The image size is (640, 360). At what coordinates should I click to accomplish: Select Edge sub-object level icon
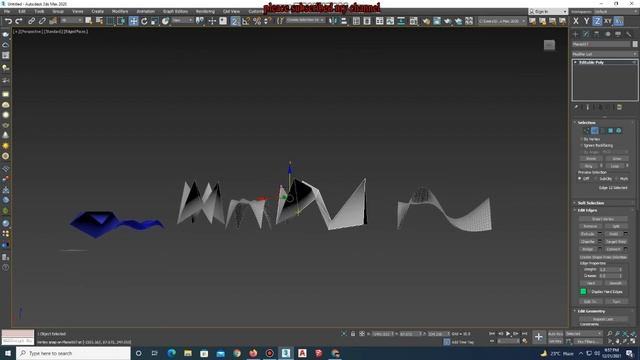click(x=595, y=131)
